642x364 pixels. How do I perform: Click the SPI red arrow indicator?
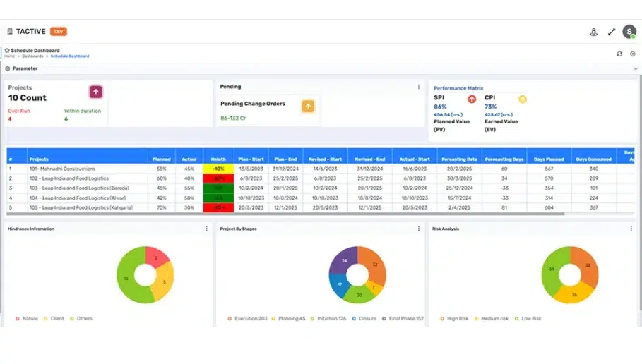coord(472,99)
